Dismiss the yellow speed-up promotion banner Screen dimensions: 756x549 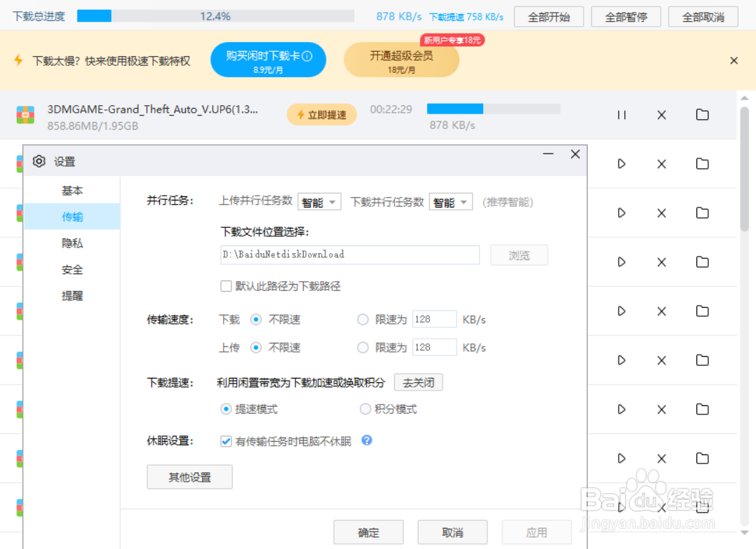point(734,60)
